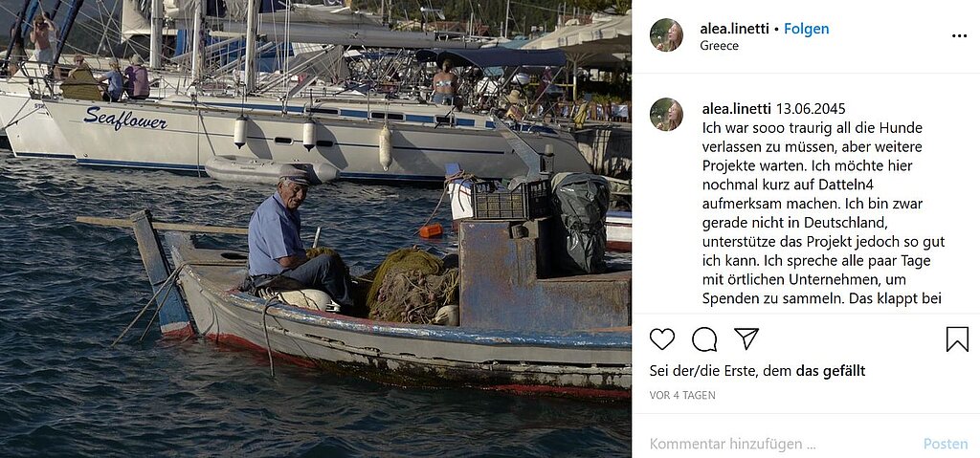Click the 13.06.2045 date in caption
This screenshot has height=458, width=980.
(811, 109)
